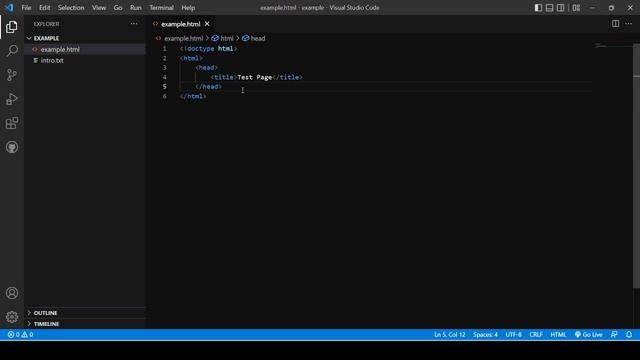Change encoding via UTF-8 status item
The image size is (640, 360).
tap(513, 334)
